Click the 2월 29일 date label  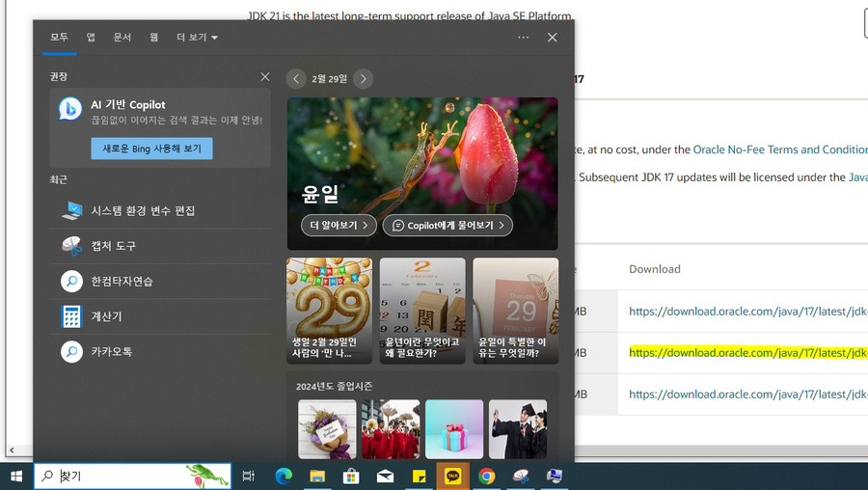click(330, 79)
